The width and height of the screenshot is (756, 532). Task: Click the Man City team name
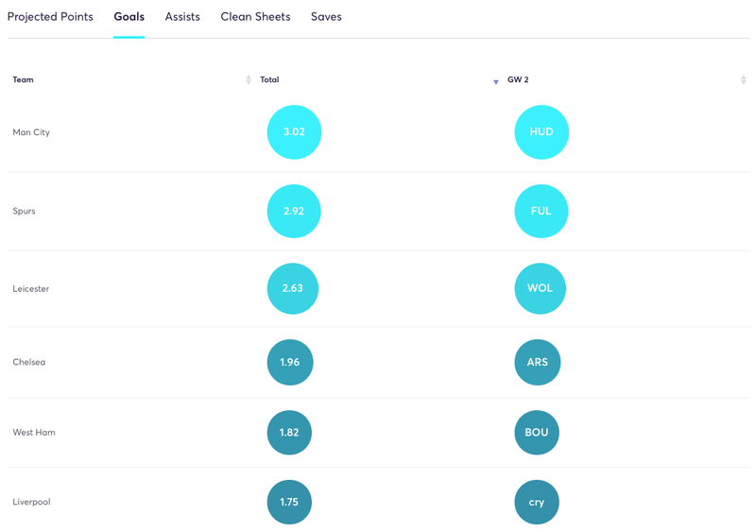pyautogui.click(x=31, y=132)
